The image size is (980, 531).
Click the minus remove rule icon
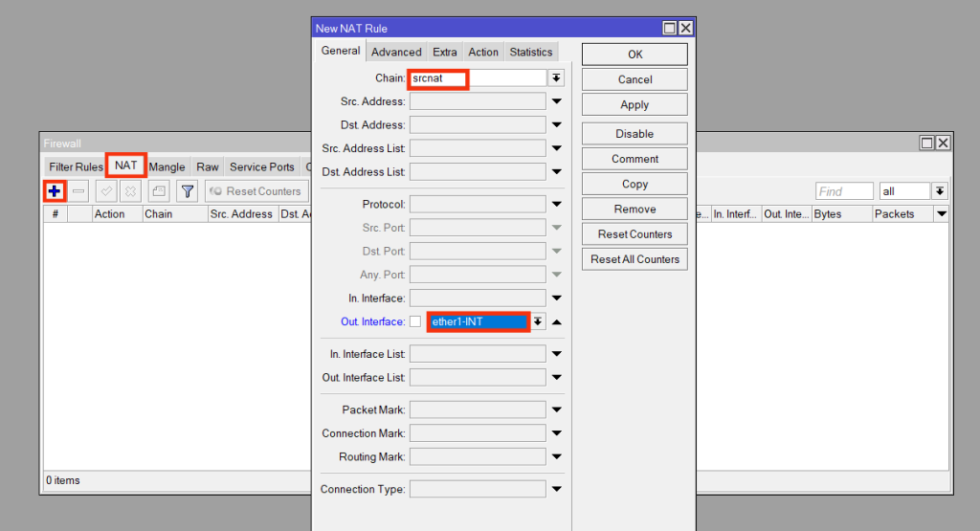tap(78, 191)
